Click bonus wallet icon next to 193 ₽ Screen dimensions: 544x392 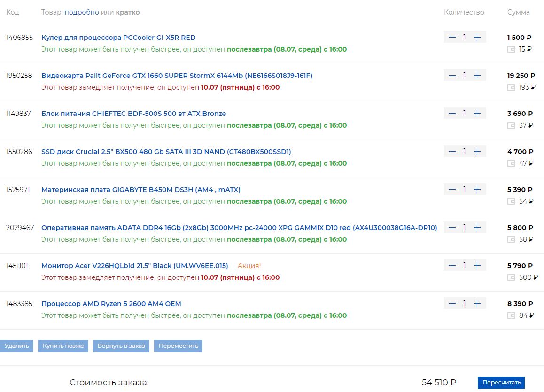(x=511, y=87)
